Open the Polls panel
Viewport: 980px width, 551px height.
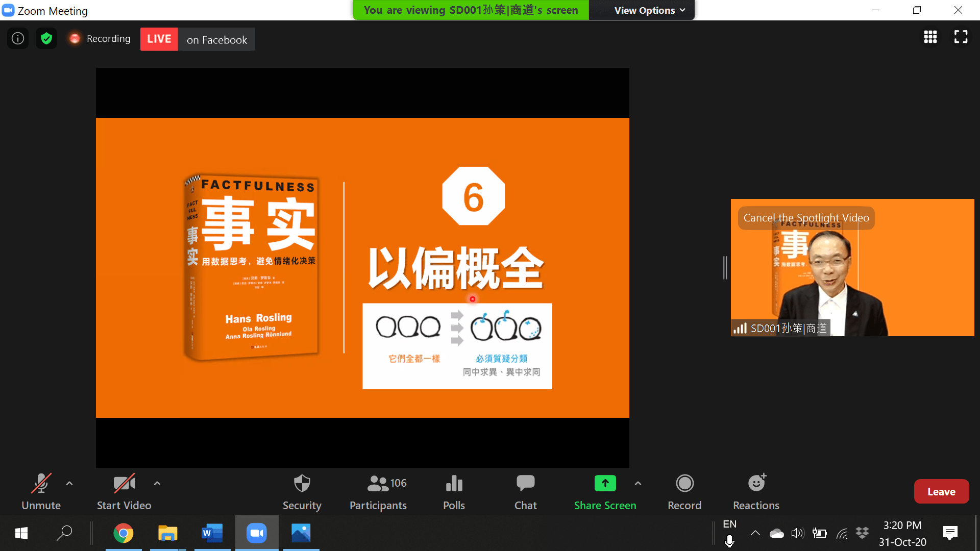click(x=454, y=492)
